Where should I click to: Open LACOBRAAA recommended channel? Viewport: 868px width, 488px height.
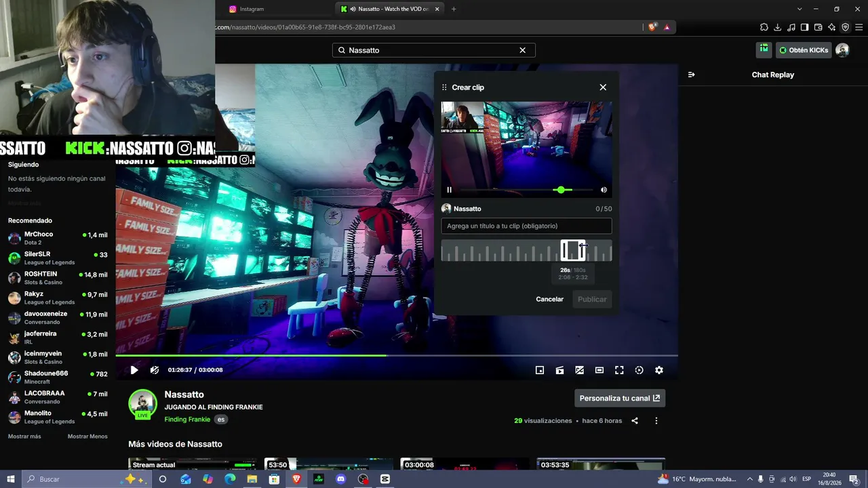pos(58,397)
